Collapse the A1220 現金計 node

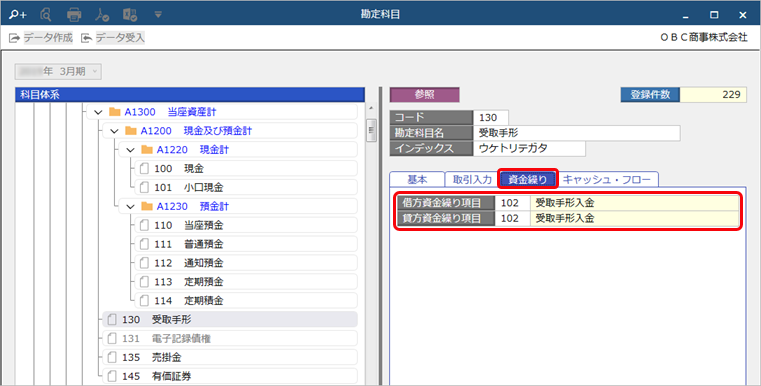pyautogui.click(x=130, y=150)
